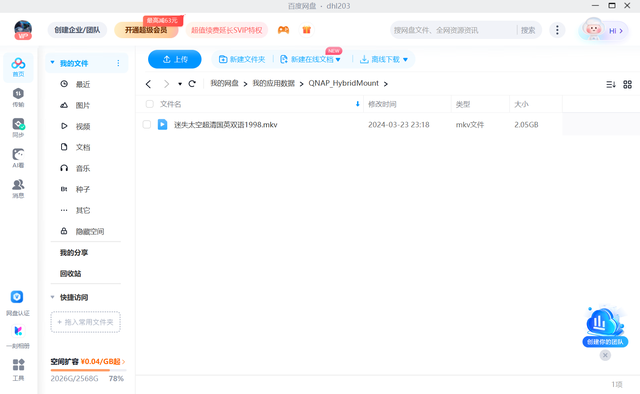
Task: Tick the select-all checkbox beside 文件名
Action: [150, 104]
